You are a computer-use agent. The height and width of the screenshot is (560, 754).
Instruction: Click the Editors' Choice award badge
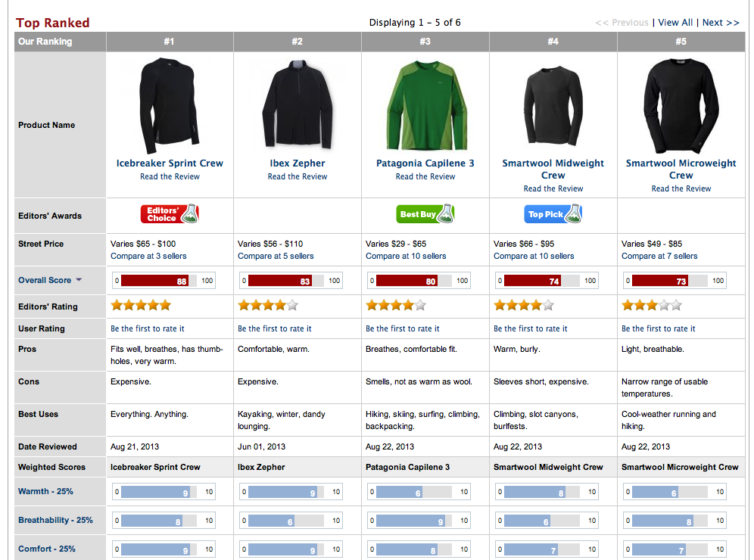[x=170, y=214]
